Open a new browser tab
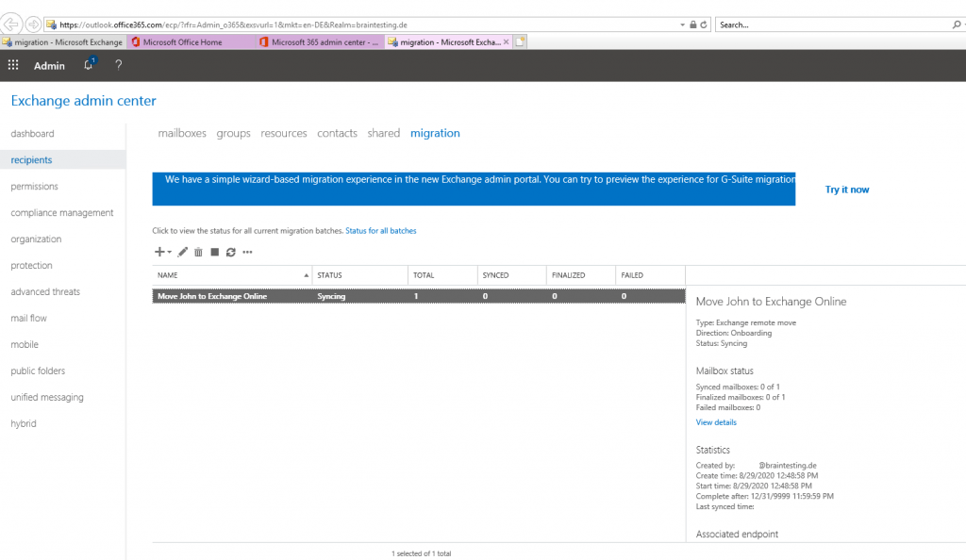 click(x=521, y=41)
